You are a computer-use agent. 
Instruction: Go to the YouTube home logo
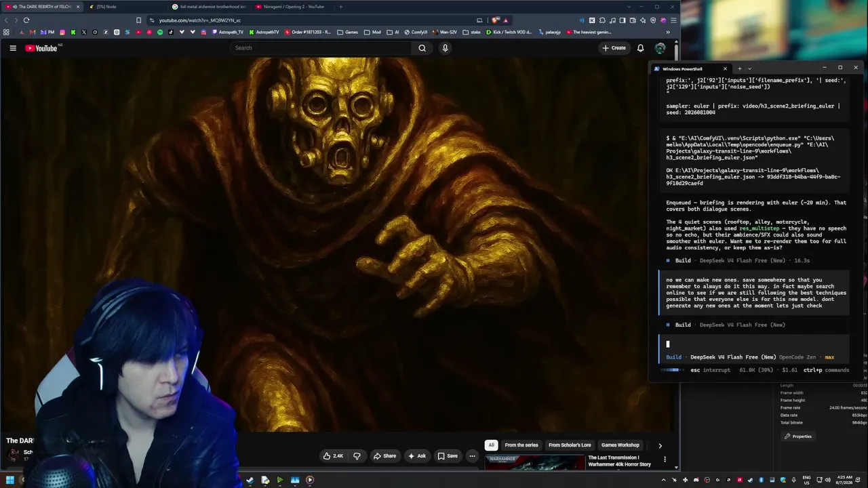pyautogui.click(x=42, y=48)
